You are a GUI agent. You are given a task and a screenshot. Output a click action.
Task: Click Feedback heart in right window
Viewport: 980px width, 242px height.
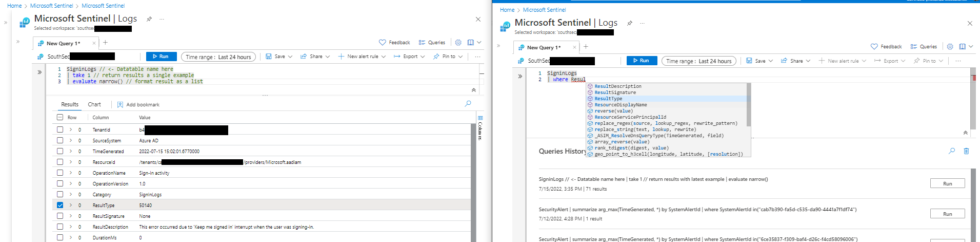click(874, 47)
